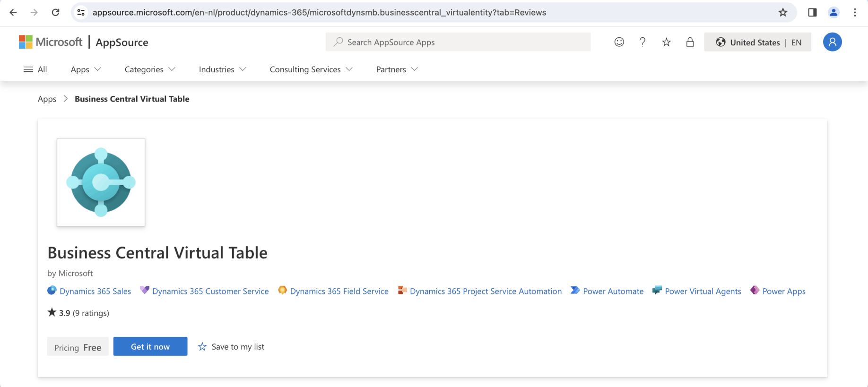Reload the page with browser refresh icon
The width and height of the screenshot is (868, 387).
55,12
